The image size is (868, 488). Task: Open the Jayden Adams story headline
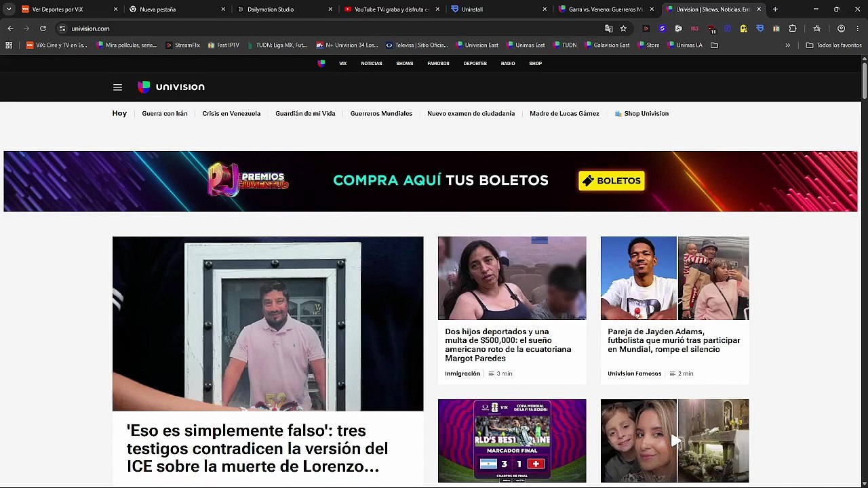[x=674, y=340]
